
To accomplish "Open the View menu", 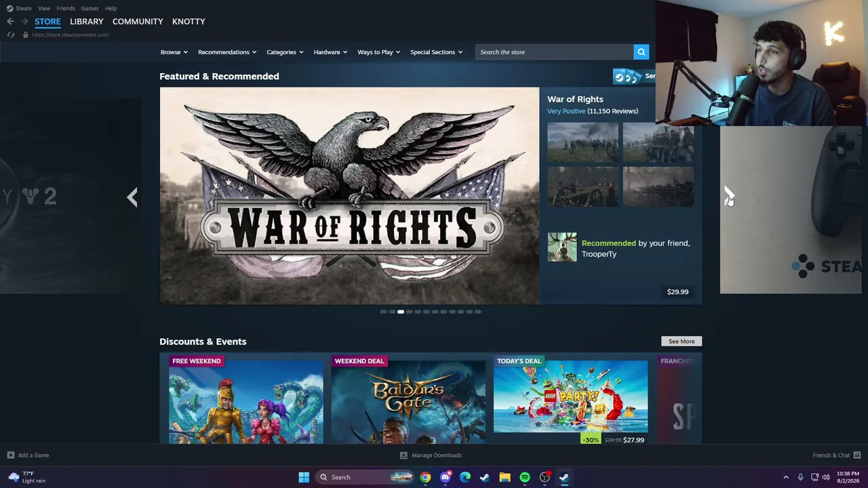I will point(44,8).
